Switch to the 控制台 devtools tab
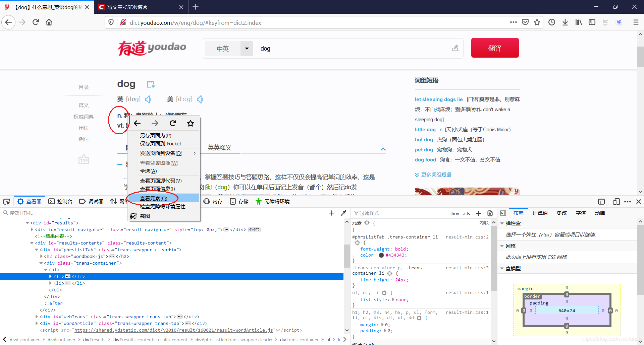644x345 pixels. point(61,201)
